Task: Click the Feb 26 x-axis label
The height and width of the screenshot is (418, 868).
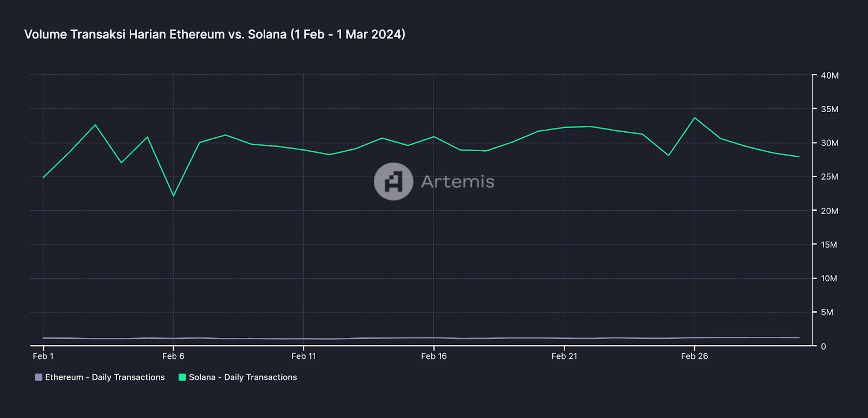Action: click(x=694, y=356)
